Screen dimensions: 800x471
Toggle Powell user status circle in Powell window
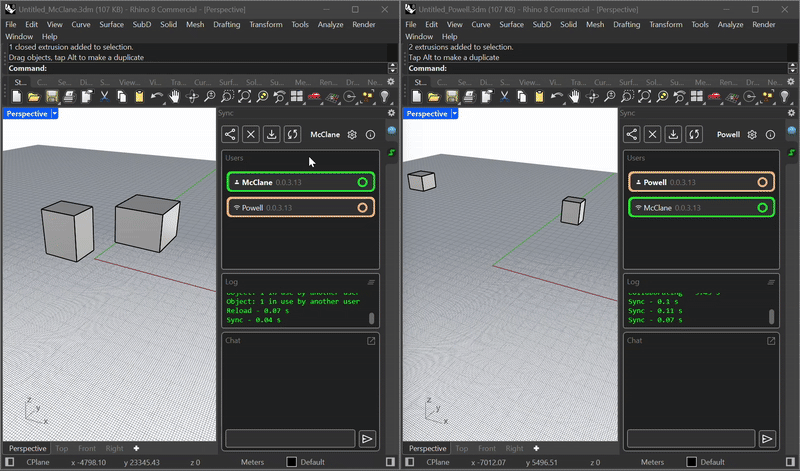762,182
